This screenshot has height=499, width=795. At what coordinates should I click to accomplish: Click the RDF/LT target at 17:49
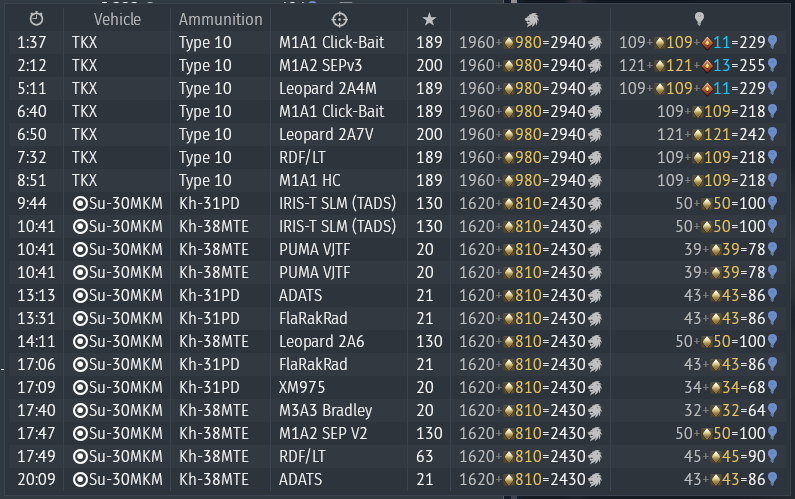302,456
